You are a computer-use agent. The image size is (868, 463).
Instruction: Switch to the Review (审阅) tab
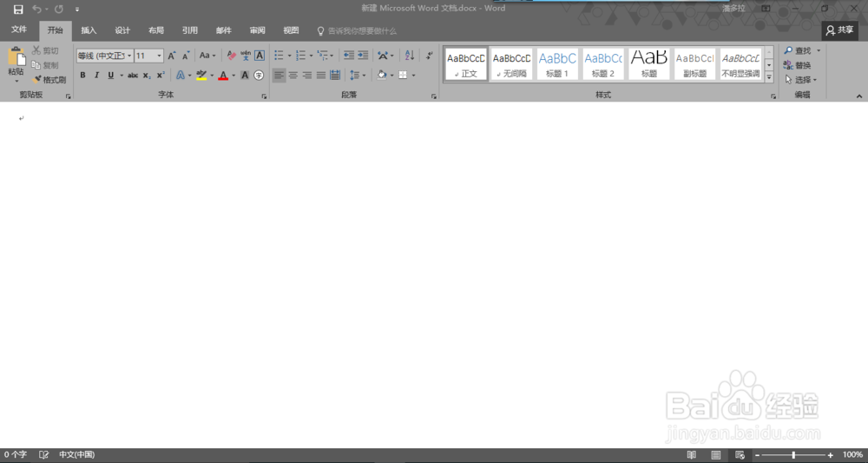258,30
